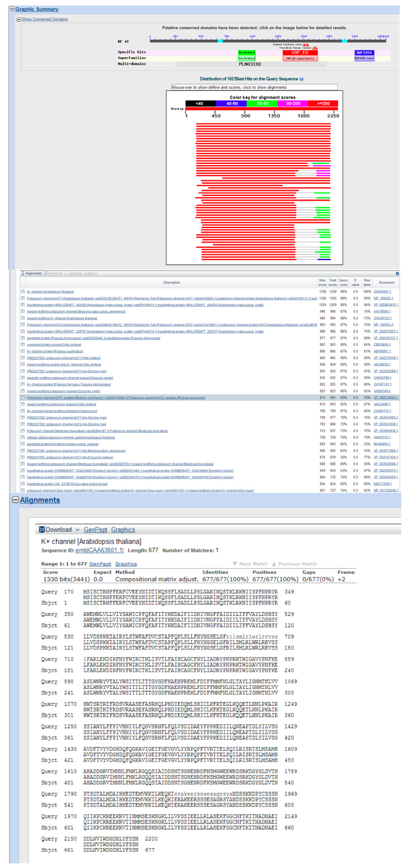
Task: Click help icon next to Distribution of Blast Hits
Action: point(301,79)
